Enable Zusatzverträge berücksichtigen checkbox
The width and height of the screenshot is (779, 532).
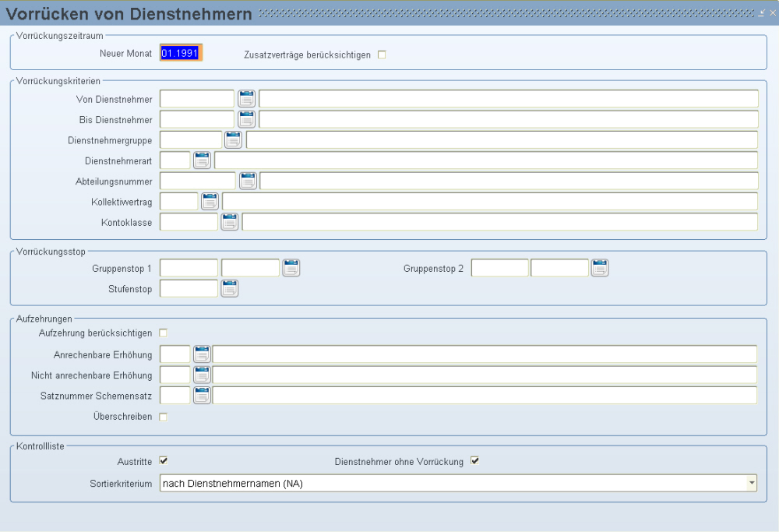tap(382, 55)
